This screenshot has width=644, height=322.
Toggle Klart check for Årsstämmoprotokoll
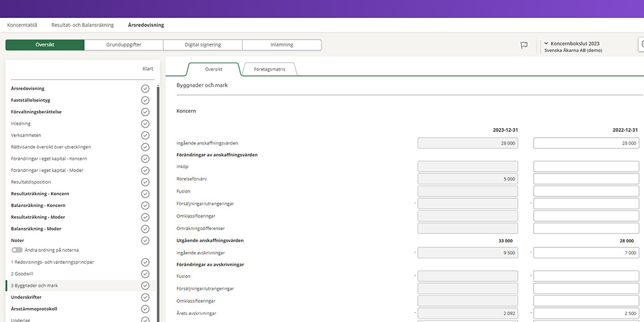coord(145,309)
